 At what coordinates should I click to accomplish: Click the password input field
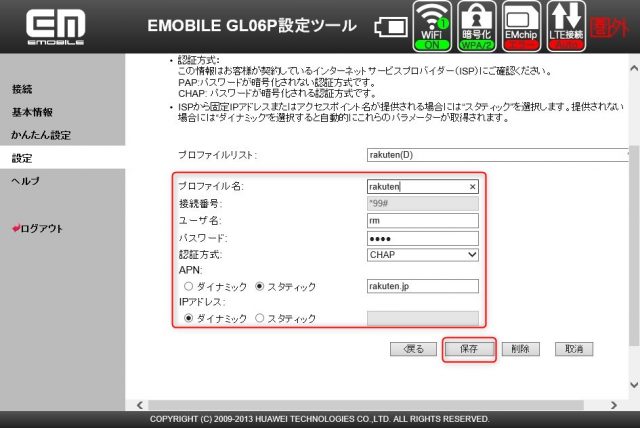(423, 238)
